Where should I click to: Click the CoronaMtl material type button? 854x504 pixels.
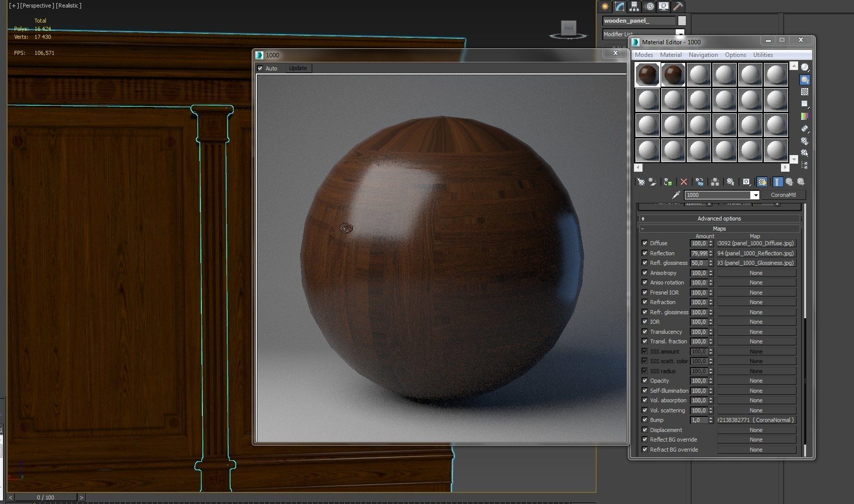[x=784, y=195]
